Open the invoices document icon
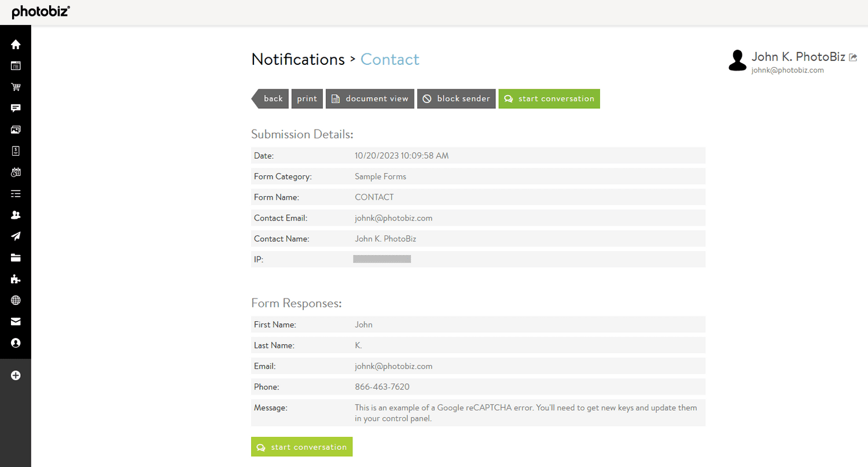868x467 pixels. pos(16,151)
